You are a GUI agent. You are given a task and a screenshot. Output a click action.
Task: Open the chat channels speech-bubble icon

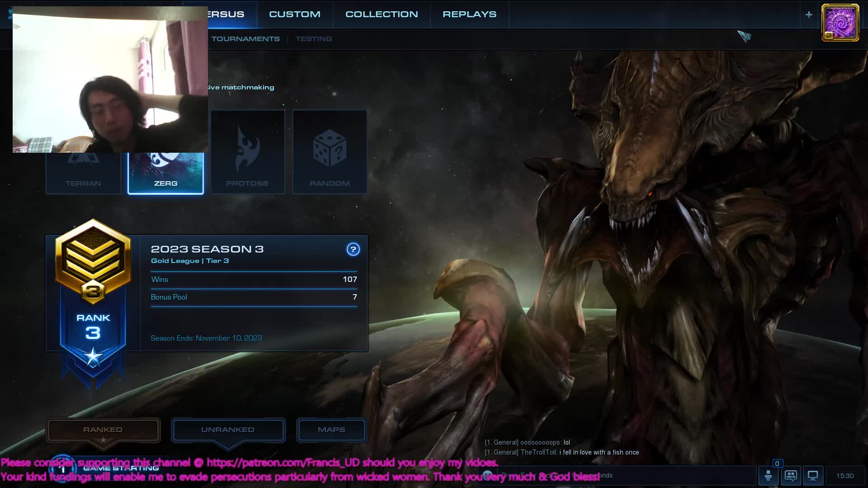coord(791,475)
